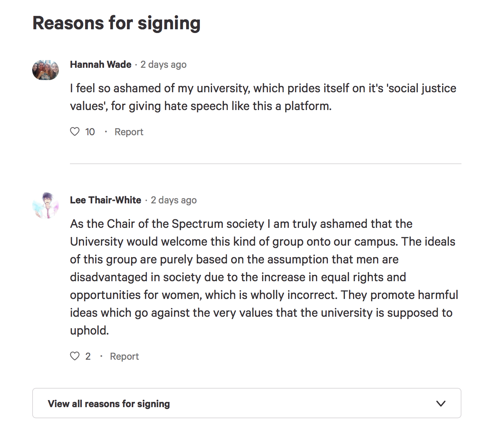Click the Reasons for signing heading
Screen dimensions: 504x439
click(117, 23)
